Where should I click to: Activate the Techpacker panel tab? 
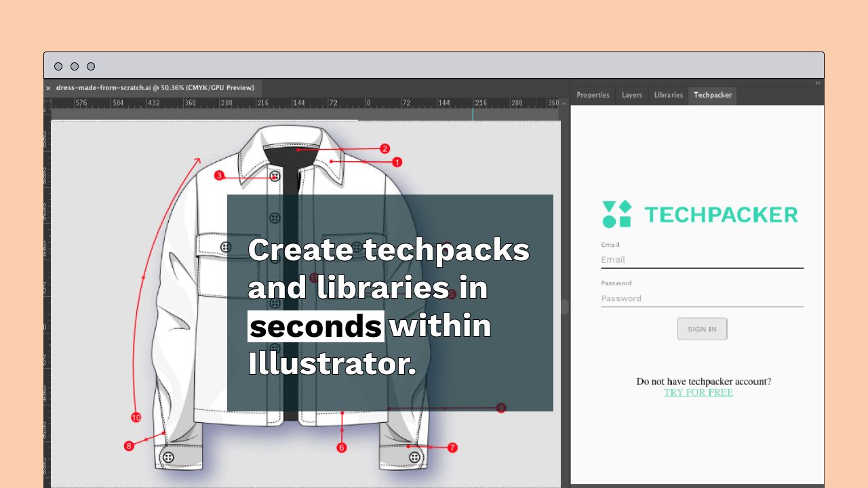[x=712, y=96]
